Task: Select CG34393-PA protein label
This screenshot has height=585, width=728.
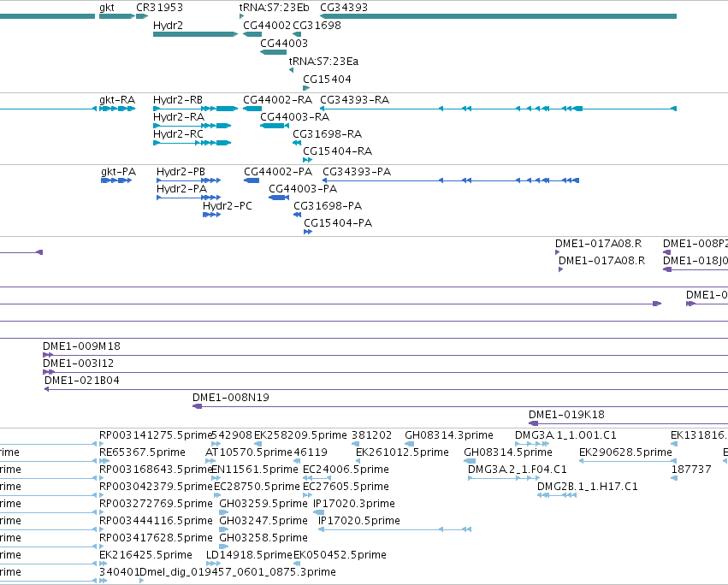Action: pos(357,172)
